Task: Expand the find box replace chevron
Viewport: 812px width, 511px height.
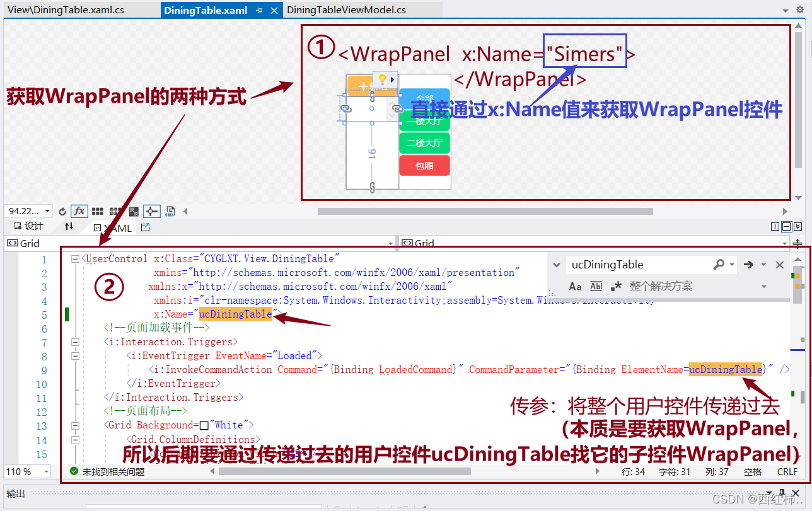Action: (556, 265)
